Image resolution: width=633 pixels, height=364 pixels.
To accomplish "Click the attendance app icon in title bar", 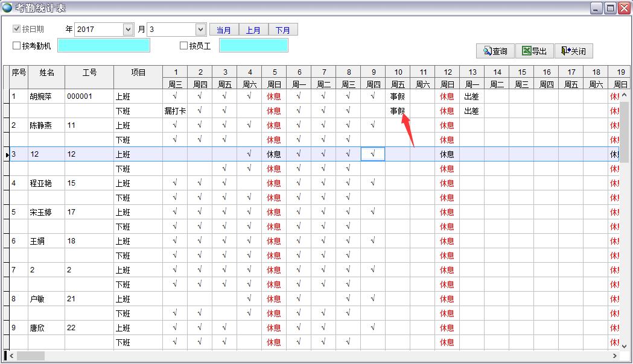I will click(x=7, y=7).
